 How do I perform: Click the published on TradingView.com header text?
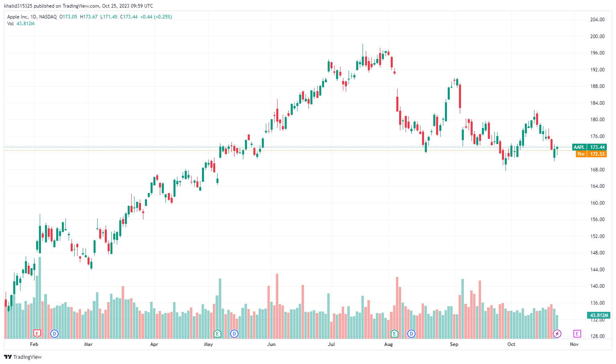point(78,6)
